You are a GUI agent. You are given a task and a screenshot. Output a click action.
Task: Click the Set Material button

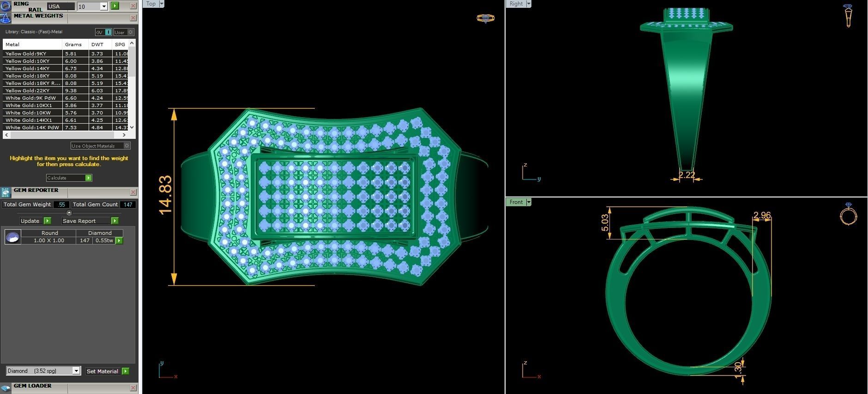coord(103,371)
